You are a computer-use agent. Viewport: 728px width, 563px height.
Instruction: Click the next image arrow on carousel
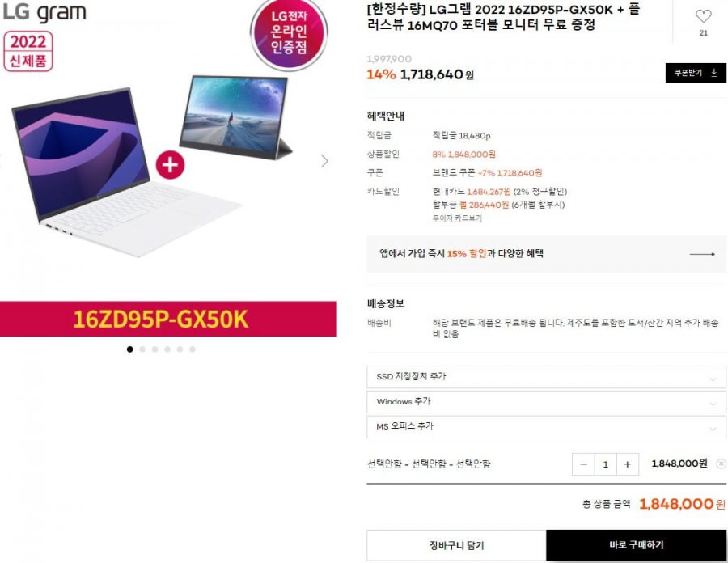point(324,161)
